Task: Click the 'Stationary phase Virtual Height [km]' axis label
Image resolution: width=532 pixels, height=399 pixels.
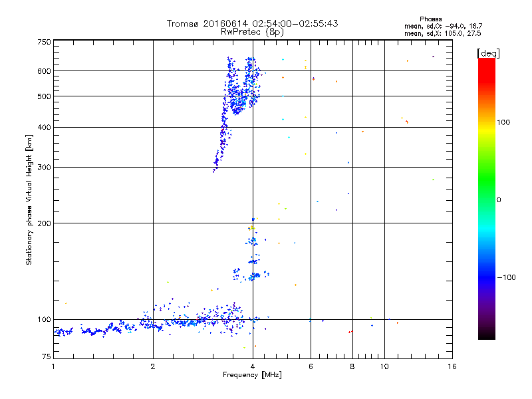Action: click(29, 199)
